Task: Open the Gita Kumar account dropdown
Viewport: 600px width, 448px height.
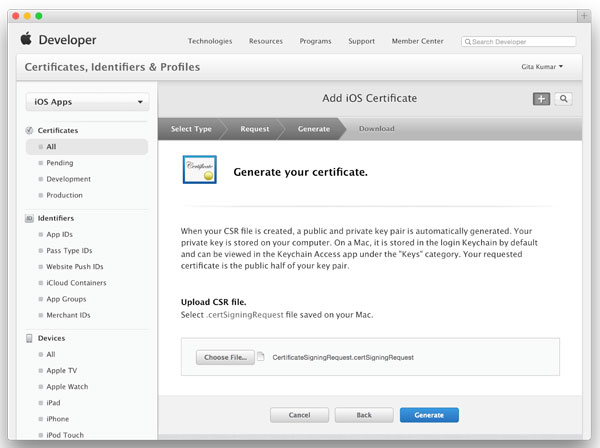Action: click(542, 67)
